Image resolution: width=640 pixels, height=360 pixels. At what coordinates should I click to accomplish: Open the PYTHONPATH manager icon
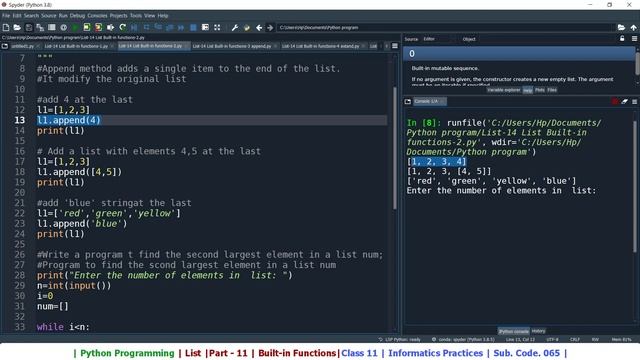pos(247,27)
